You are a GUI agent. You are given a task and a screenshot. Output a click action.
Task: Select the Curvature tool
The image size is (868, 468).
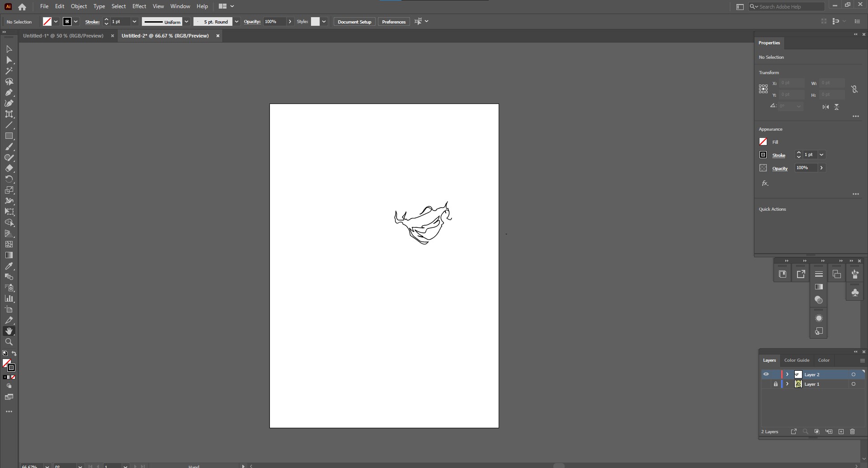[x=9, y=104]
